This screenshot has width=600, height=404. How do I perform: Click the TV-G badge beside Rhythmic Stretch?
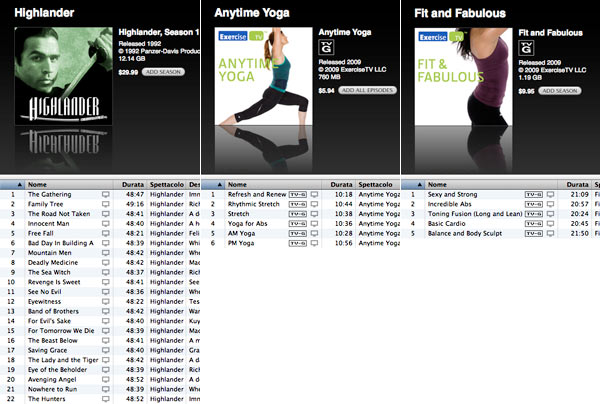297,204
